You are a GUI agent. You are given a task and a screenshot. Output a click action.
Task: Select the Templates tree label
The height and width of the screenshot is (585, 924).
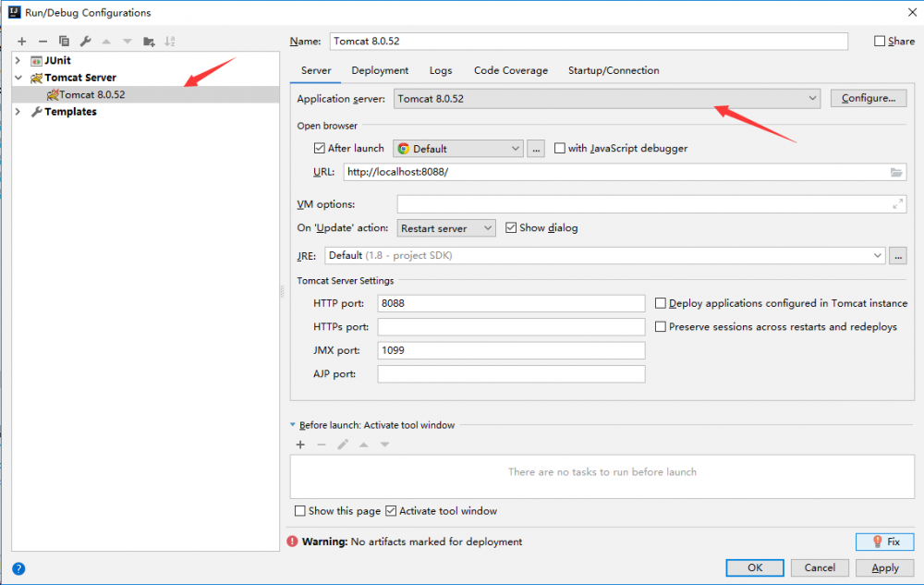coord(70,111)
